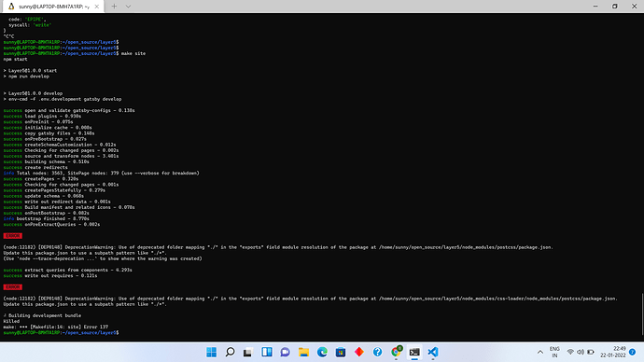Click the 'npm start' output line
The height and width of the screenshot is (362, 644).
coord(15,59)
